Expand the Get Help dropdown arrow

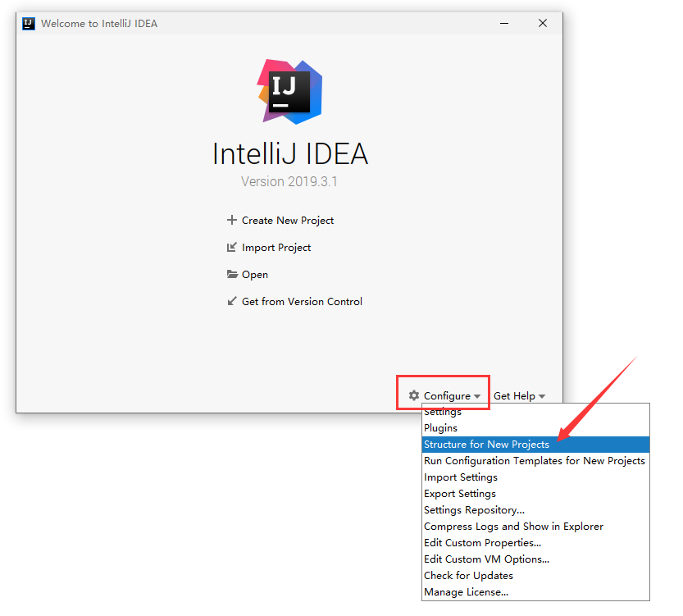click(x=542, y=396)
